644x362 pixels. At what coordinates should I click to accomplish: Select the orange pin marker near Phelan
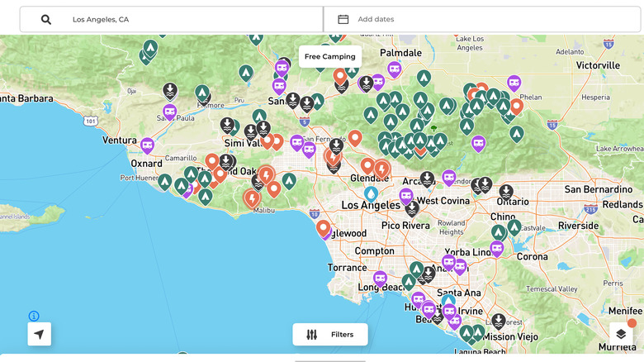[517, 105]
